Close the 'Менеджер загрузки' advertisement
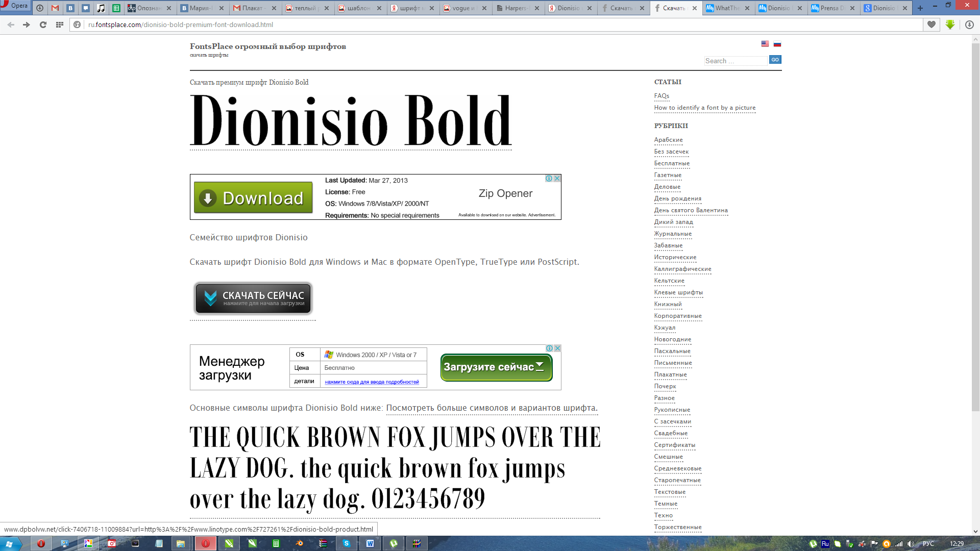 pos(558,348)
